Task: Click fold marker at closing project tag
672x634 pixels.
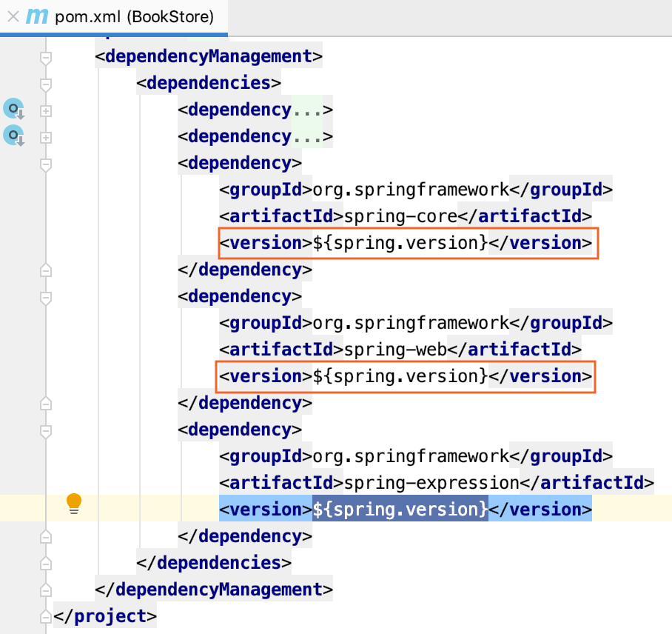Action: [46, 617]
